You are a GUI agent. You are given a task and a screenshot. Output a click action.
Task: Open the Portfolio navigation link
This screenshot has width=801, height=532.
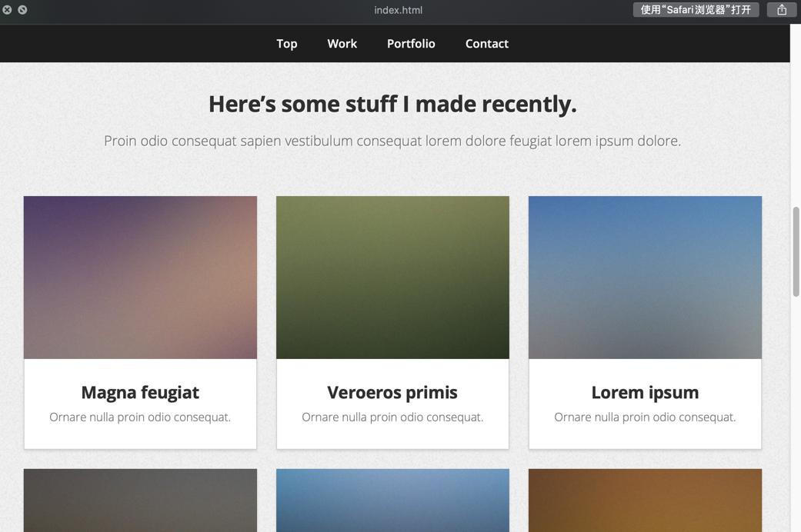click(x=411, y=44)
